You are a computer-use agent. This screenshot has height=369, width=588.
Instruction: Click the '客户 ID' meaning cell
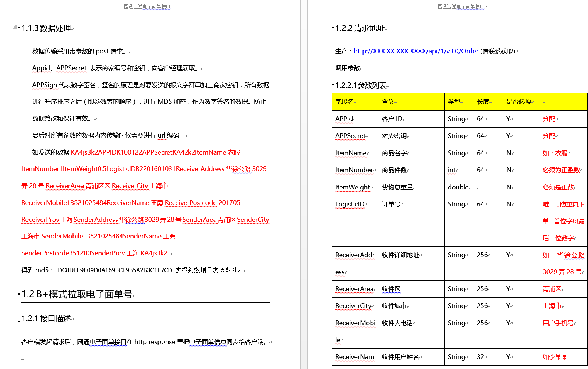(x=412, y=119)
